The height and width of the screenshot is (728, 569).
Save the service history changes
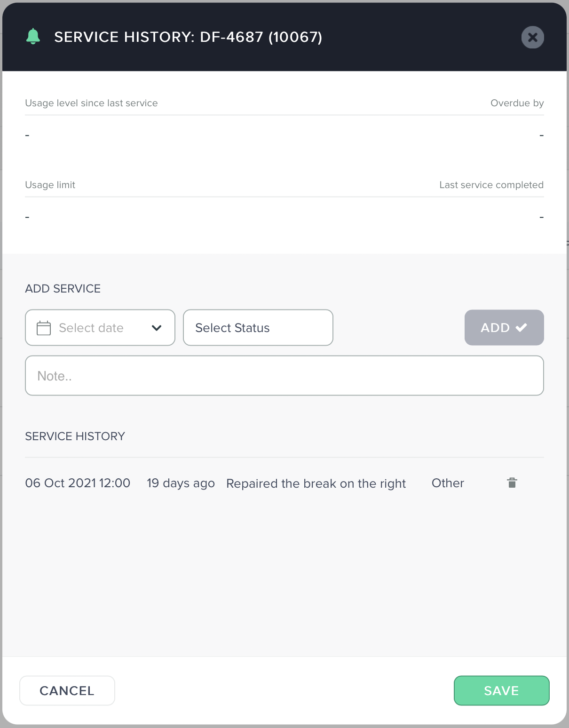[x=502, y=691]
